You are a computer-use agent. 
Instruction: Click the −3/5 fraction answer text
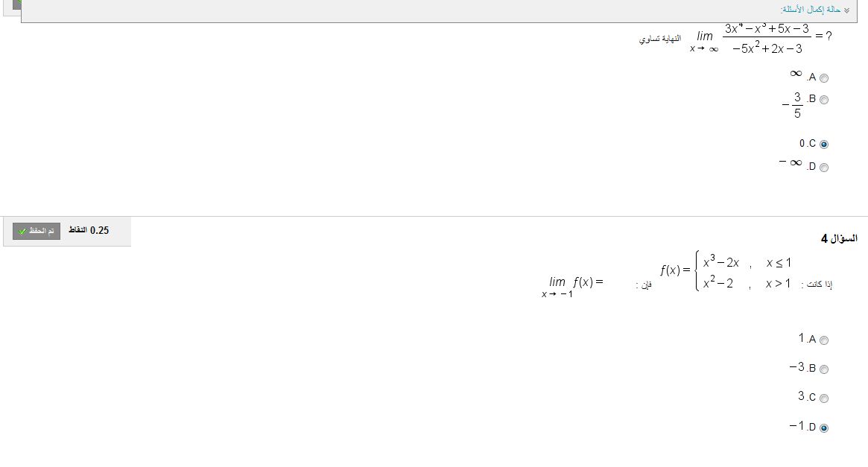point(793,105)
